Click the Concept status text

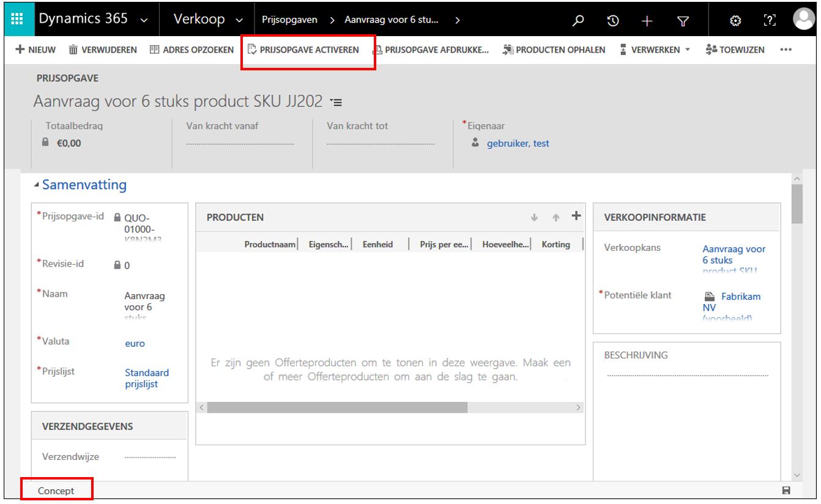click(x=56, y=491)
